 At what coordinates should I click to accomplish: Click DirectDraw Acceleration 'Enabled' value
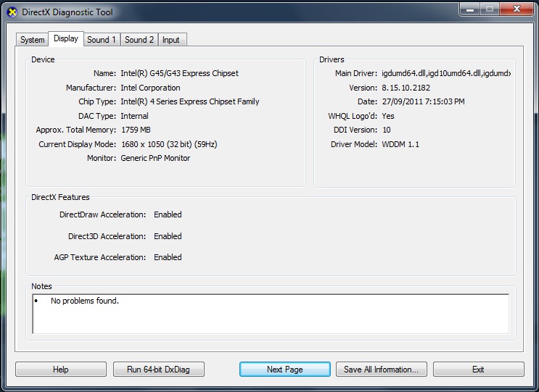pyautogui.click(x=168, y=214)
